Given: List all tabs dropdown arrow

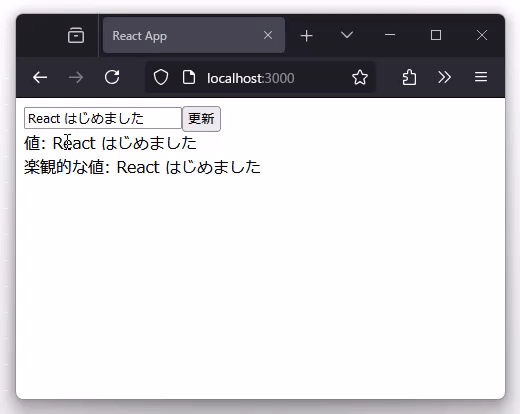Looking at the screenshot, I should (x=347, y=35).
